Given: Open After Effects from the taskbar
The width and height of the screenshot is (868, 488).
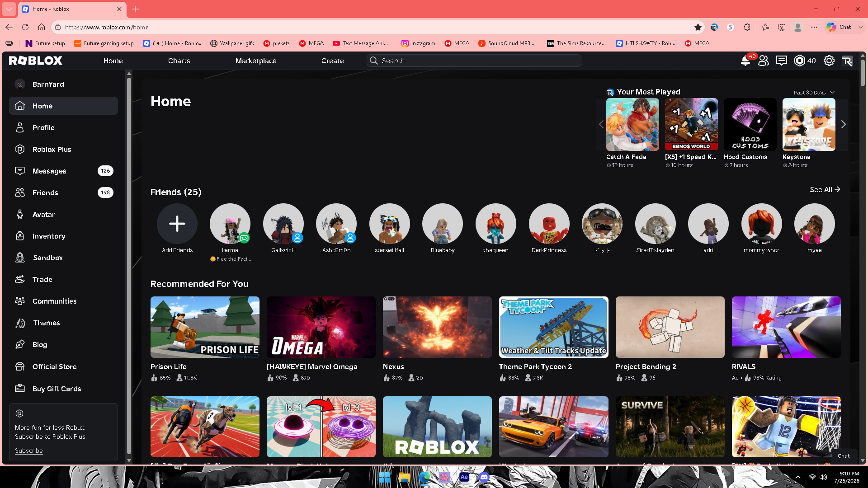Looking at the screenshot, I should [464, 477].
